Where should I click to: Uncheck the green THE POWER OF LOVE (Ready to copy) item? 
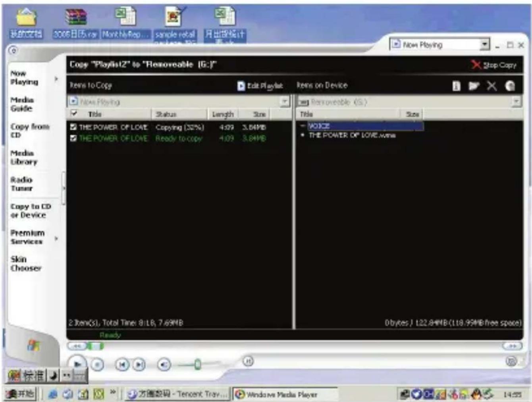[x=73, y=138]
